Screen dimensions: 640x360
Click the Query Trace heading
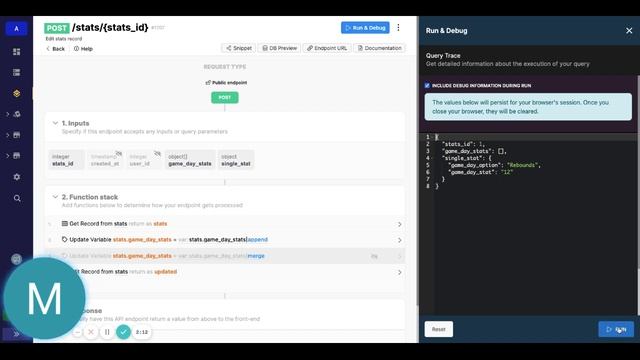tap(443, 56)
